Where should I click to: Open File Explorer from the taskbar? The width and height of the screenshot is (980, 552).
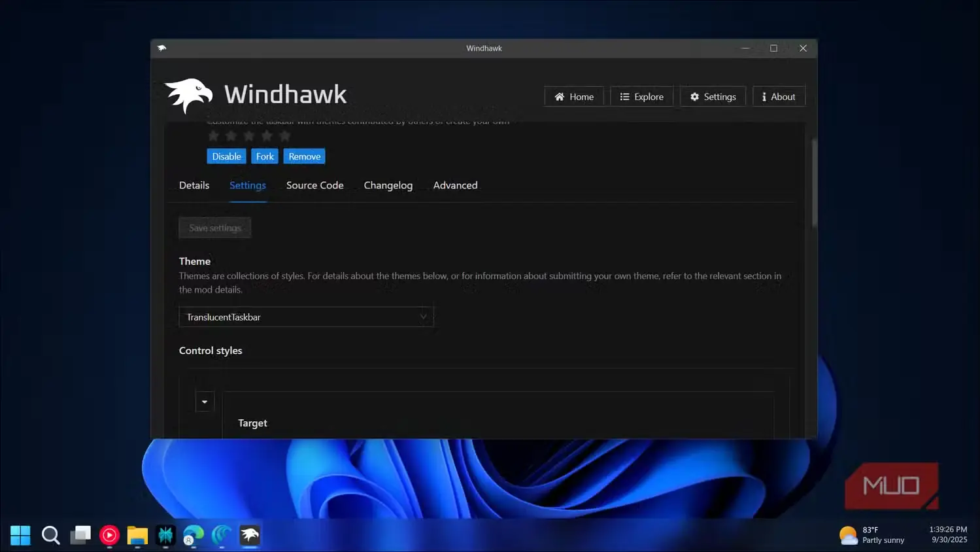click(137, 535)
